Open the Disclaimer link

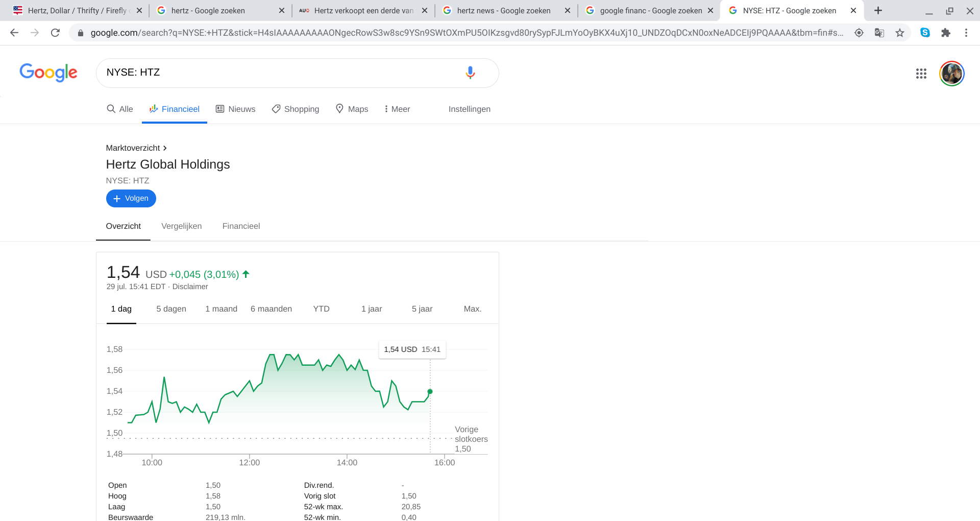[190, 287]
